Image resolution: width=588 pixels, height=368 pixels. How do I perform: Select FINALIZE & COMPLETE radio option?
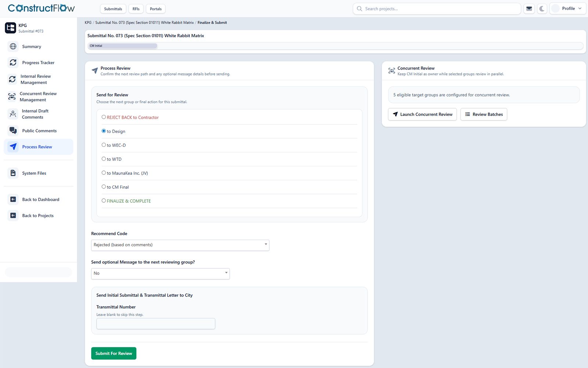pos(104,201)
